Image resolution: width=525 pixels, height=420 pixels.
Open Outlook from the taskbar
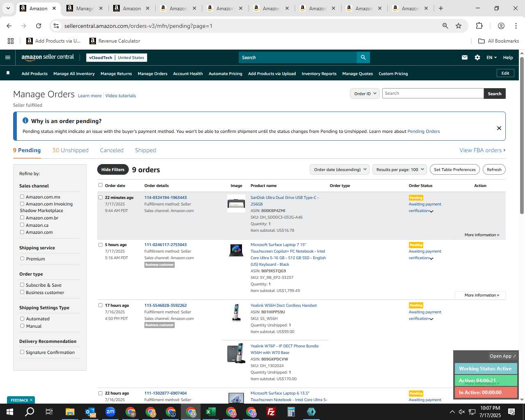click(90, 412)
